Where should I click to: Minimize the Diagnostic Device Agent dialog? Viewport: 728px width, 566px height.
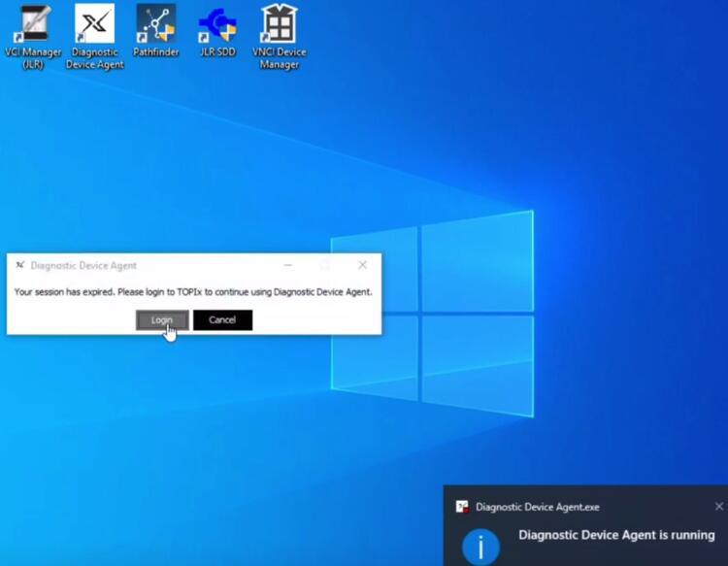[288, 265]
